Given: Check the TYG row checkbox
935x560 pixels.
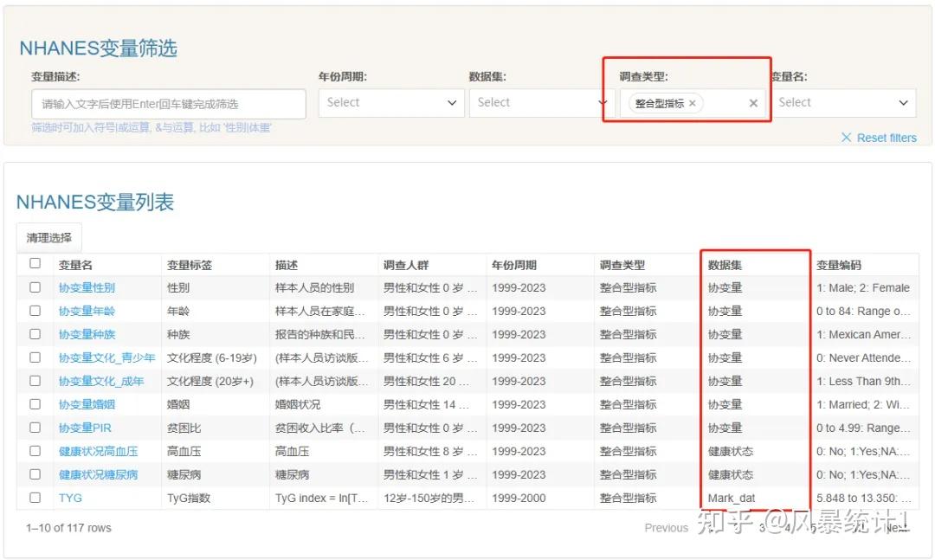Looking at the screenshot, I should click(35, 498).
